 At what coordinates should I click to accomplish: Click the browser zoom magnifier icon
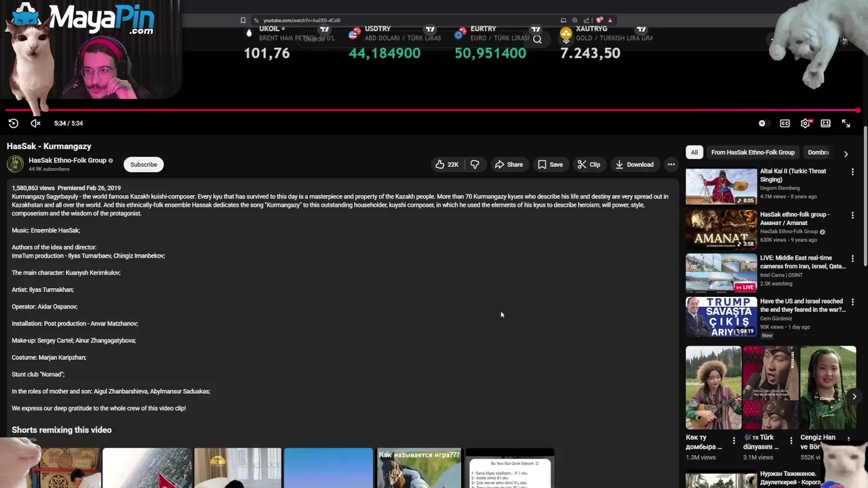(575, 20)
